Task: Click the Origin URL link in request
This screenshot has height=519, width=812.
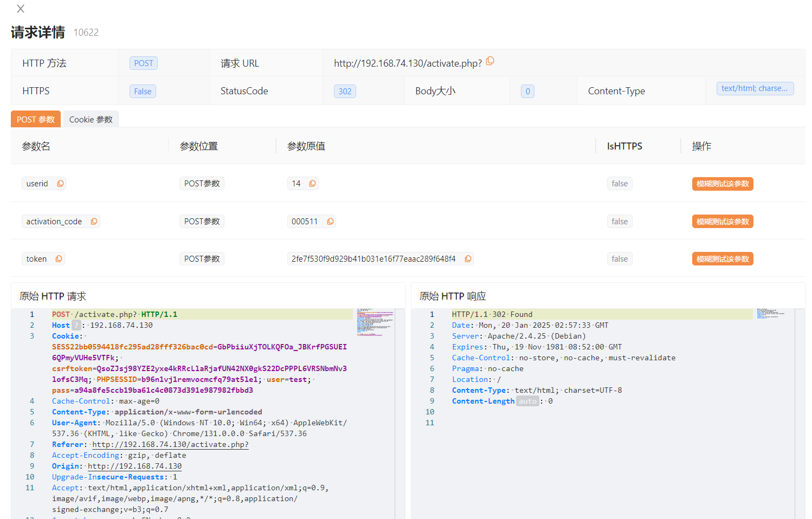Action: coord(134,466)
